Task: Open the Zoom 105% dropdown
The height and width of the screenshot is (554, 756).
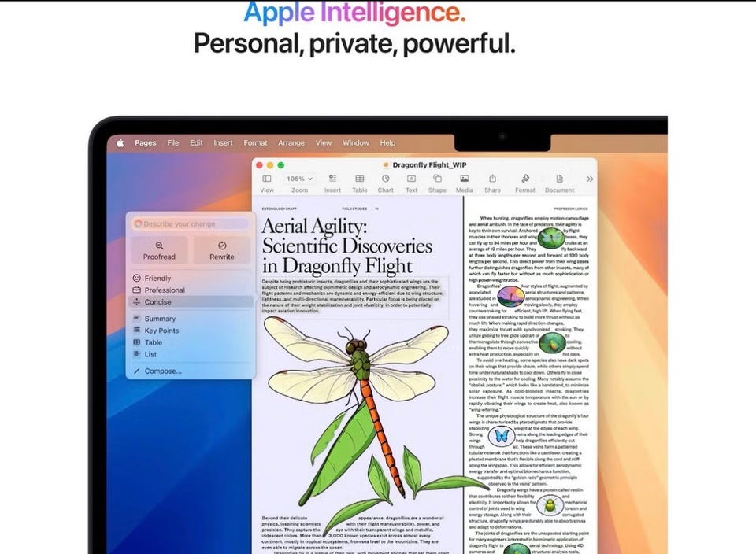Action: pos(299,179)
